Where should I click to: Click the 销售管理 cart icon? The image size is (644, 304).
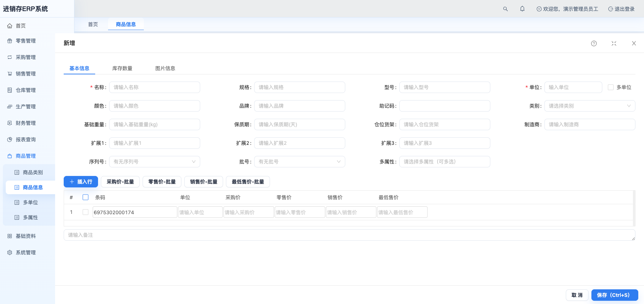coord(10,74)
